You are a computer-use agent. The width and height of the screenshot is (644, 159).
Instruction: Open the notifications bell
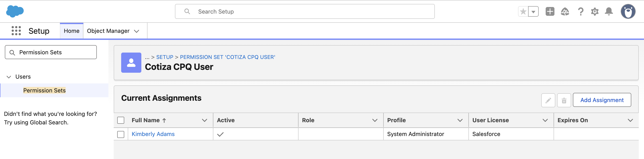coord(609,11)
